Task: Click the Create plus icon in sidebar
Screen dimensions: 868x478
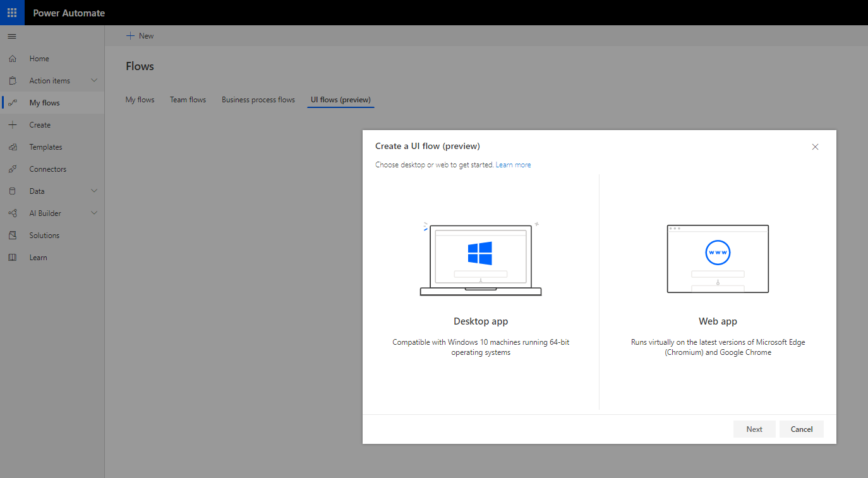Action: click(x=13, y=125)
